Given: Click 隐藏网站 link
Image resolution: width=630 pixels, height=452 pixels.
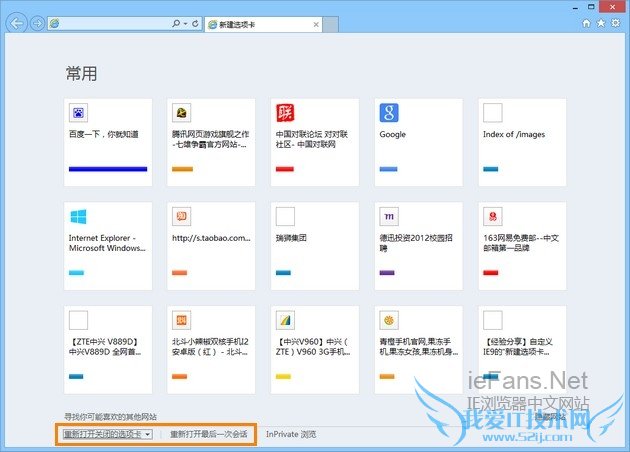Looking at the screenshot, I should pyautogui.click(x=550, y=417).
